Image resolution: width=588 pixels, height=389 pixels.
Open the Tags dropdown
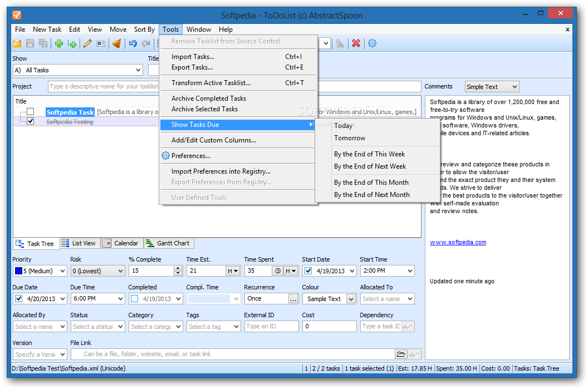pos(236,327)
